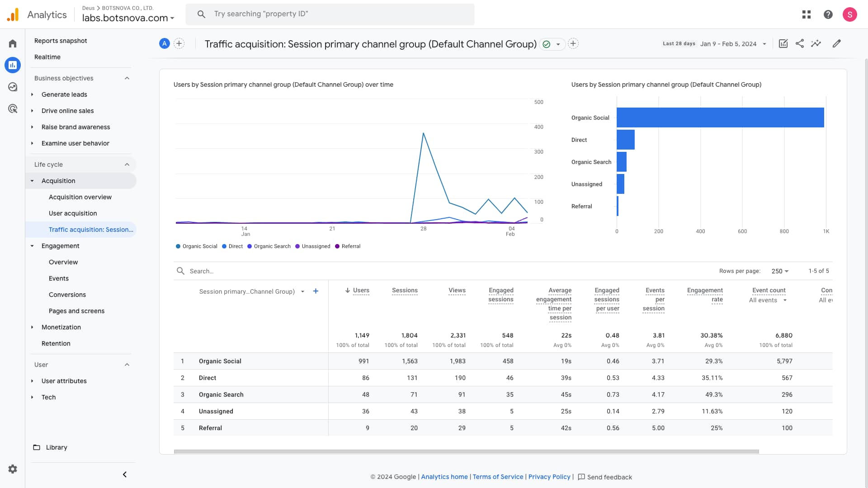
Task: Click the Google apps grid icon
Action: [806, 14]
